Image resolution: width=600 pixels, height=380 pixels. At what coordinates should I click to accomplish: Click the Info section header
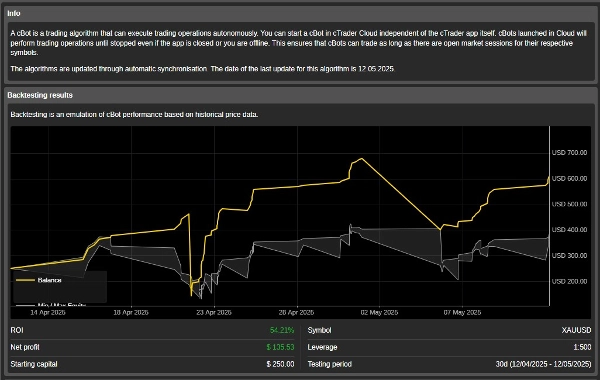(14, 13)
